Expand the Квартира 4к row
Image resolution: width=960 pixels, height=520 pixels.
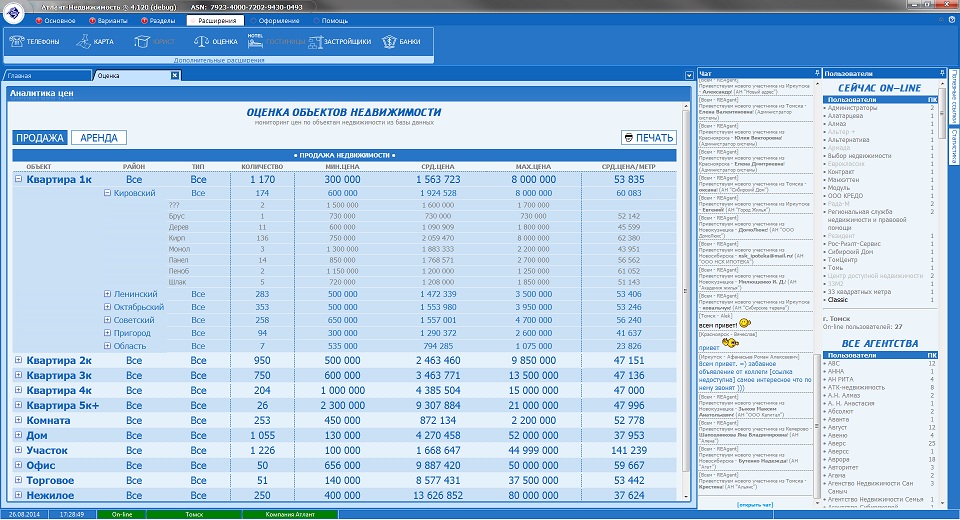(18, 390)
